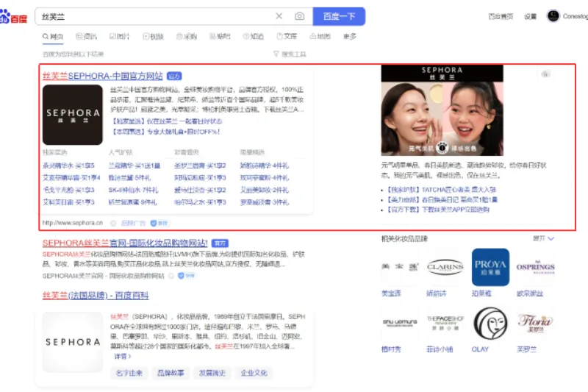Expand related brands with 展开 chevron
This screenshot has height=392, width=588.
tap(543, 238)
